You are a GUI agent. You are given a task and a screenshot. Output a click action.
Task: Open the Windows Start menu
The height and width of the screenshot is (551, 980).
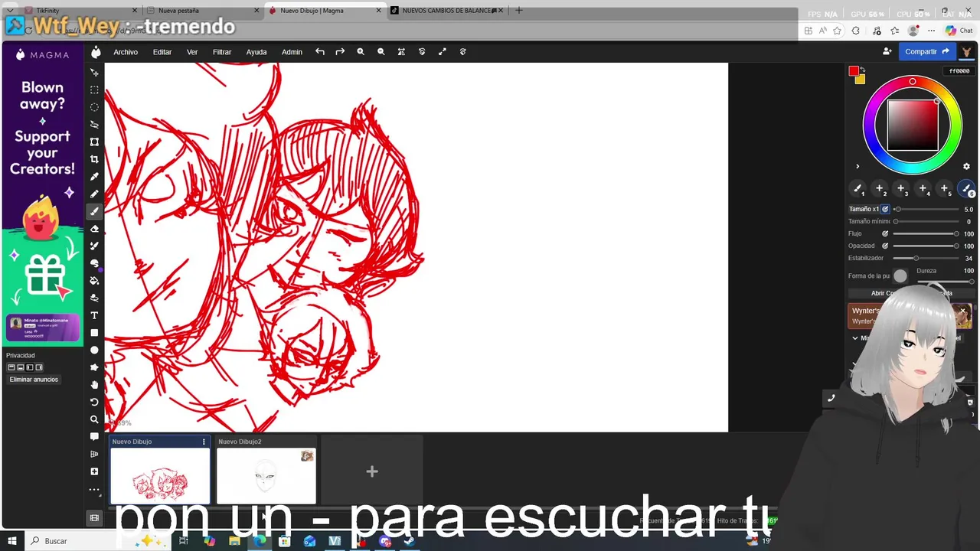coord(12,541)
